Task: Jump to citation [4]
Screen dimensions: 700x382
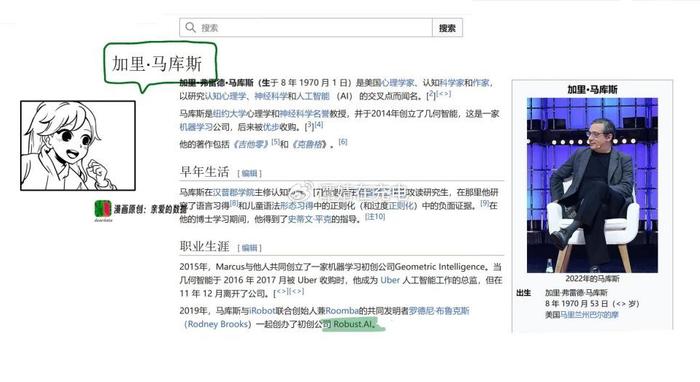Action: pos(319,125)
